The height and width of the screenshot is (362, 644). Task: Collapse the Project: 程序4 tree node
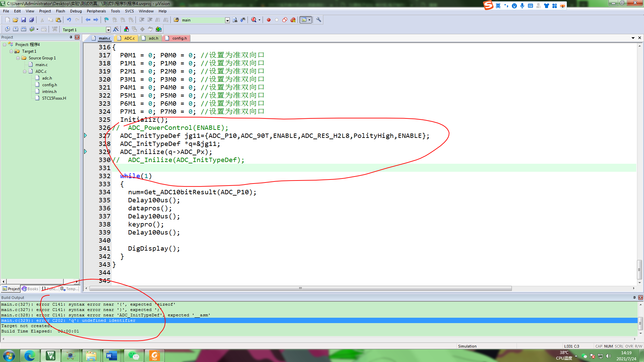[x=5, y=45]
